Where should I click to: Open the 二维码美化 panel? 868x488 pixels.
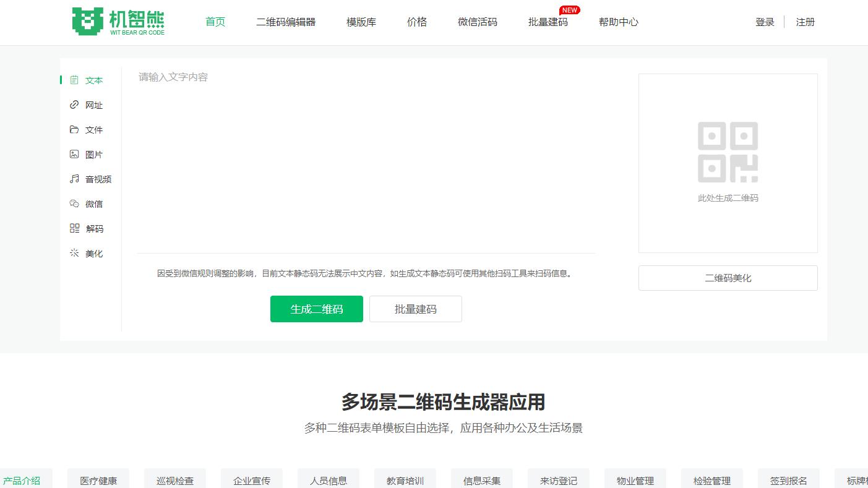[x=728, y=278]
